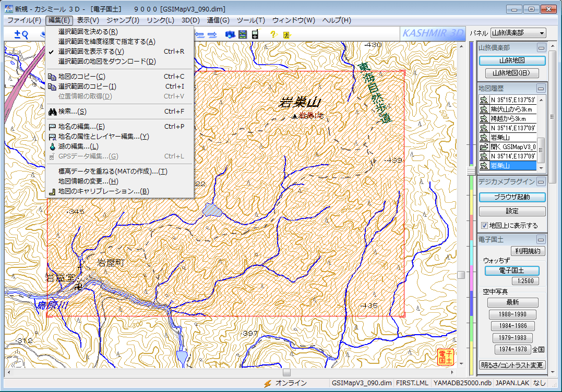Click the 設定 button in デジカメプラグイン

512,211
